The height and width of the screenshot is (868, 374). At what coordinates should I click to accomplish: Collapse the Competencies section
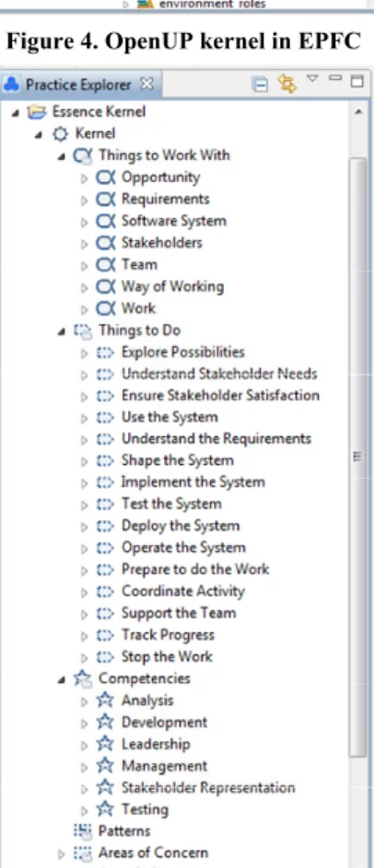62,679
